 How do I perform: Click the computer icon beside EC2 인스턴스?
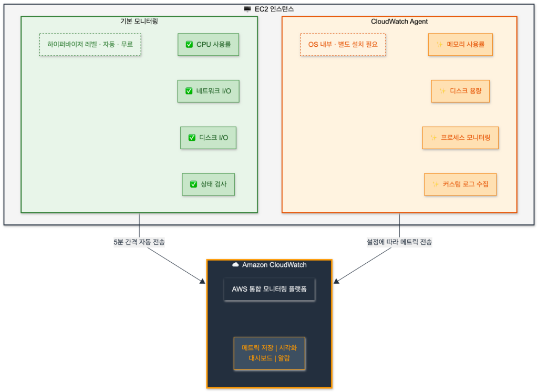[247, 9]
